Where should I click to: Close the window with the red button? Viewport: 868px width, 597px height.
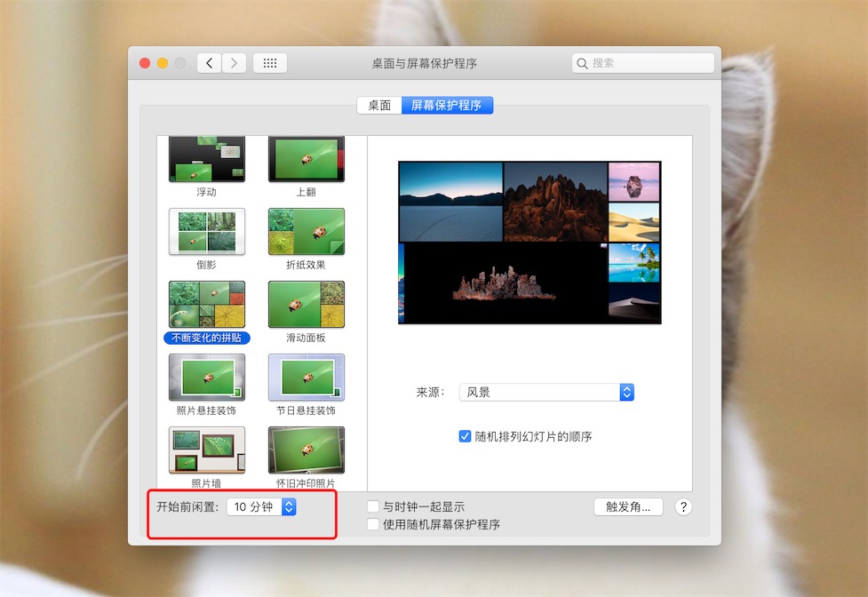(x=145, y=63)
